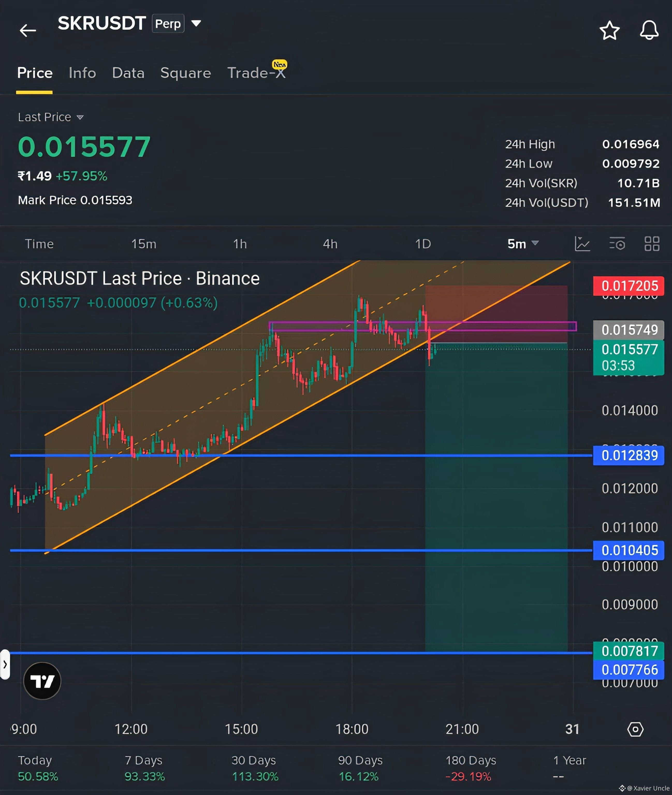Open price alerts via bell icon
The image size is (672, 795).
pos(649,30)
